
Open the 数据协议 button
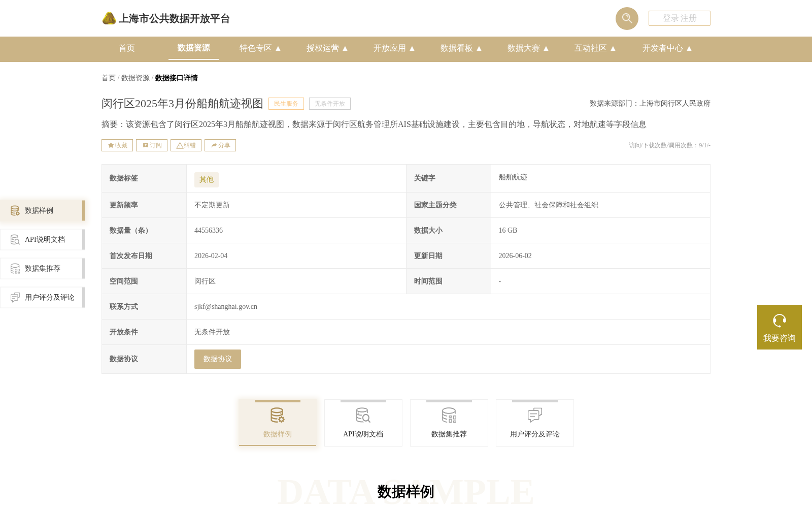tap(218, 359)
